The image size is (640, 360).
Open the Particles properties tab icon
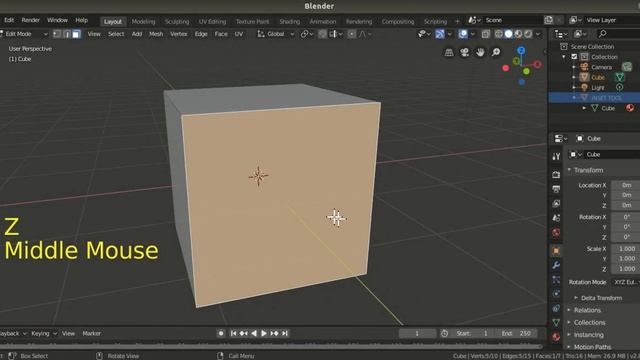coord(556,280)
